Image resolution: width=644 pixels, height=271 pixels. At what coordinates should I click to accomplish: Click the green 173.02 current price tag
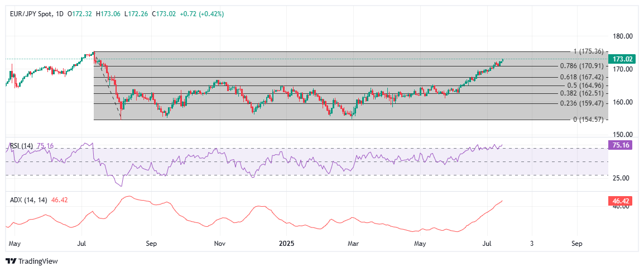[622, 59]
